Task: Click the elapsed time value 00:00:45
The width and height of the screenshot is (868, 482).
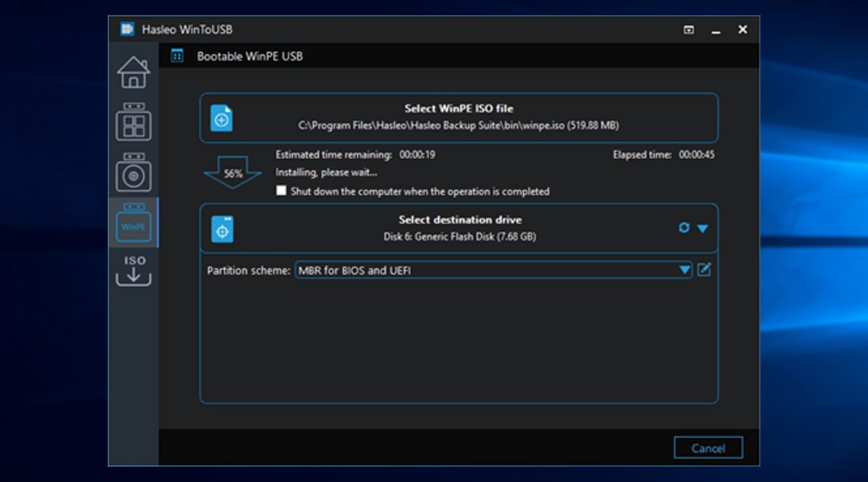Action: 697,155
